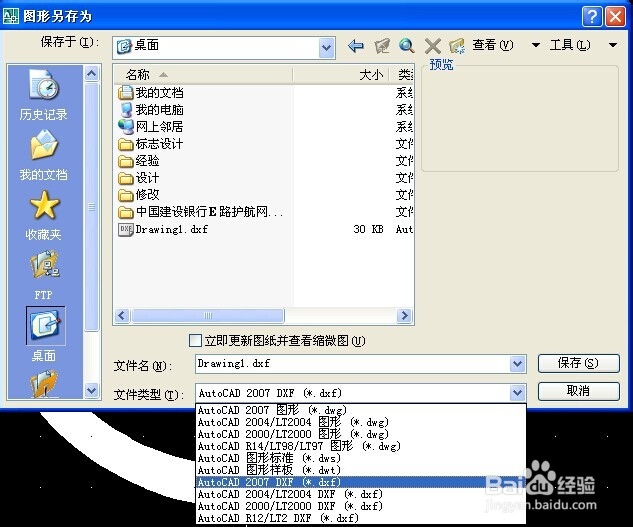The height and width of the screenshot is (527, 633).
Task: Select AutoCAD 2004/LT2004 图形 (*.dwg) option
Action: coord(361,422)
